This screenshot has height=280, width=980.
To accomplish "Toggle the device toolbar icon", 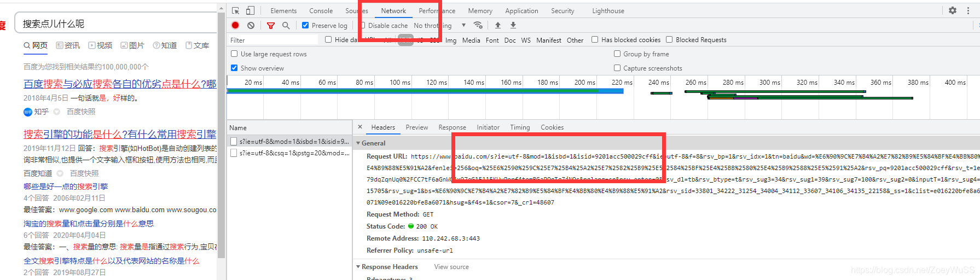I will click(x=250, y=10).
